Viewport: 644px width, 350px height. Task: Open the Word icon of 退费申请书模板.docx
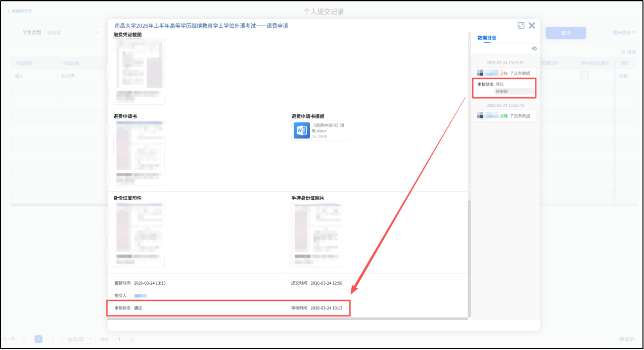coord(302,130)
